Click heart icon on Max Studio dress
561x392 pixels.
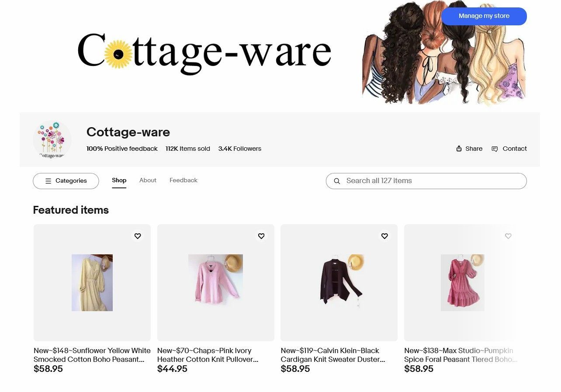tap(508, 236)
